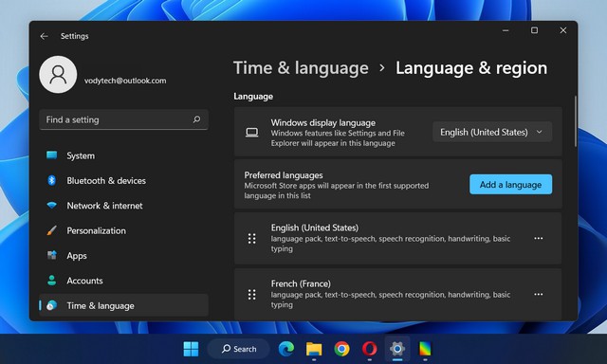Click the Personalization paintbrush icon
Screen dimensions: 607x364
tap(51, 230)
